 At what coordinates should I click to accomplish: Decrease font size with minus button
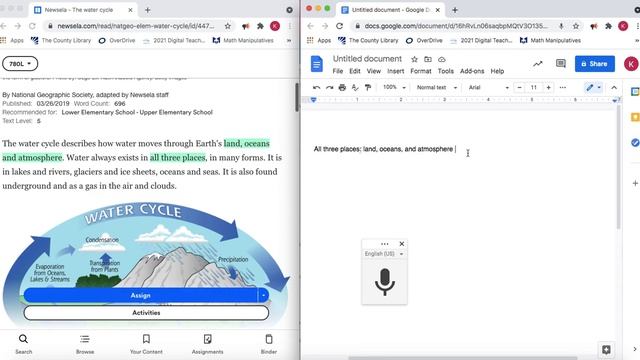pyautogui.click(x=519, y=87)
